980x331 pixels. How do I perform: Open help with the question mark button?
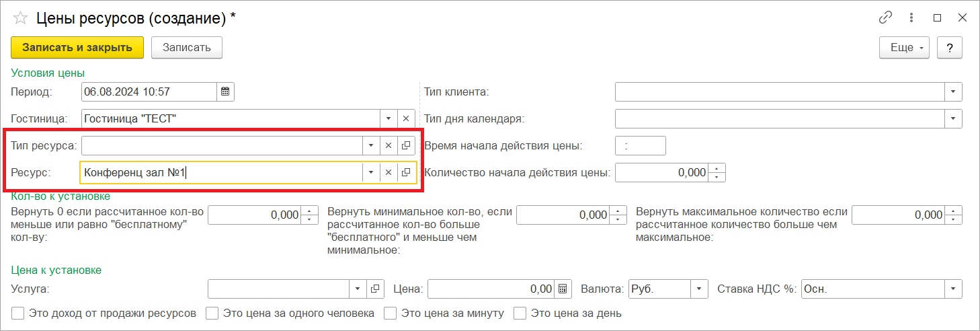point(950,47)
